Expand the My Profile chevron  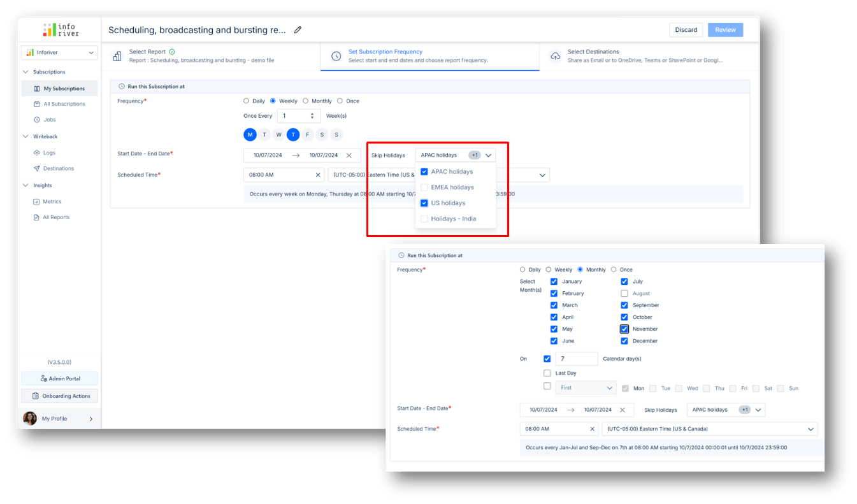tap(90, 419)
